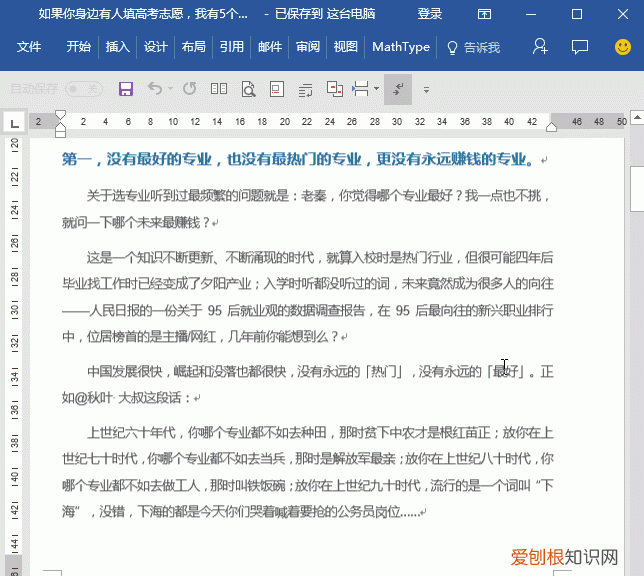Click the line 如@秋叶 大叔这段话

(126, 398)
